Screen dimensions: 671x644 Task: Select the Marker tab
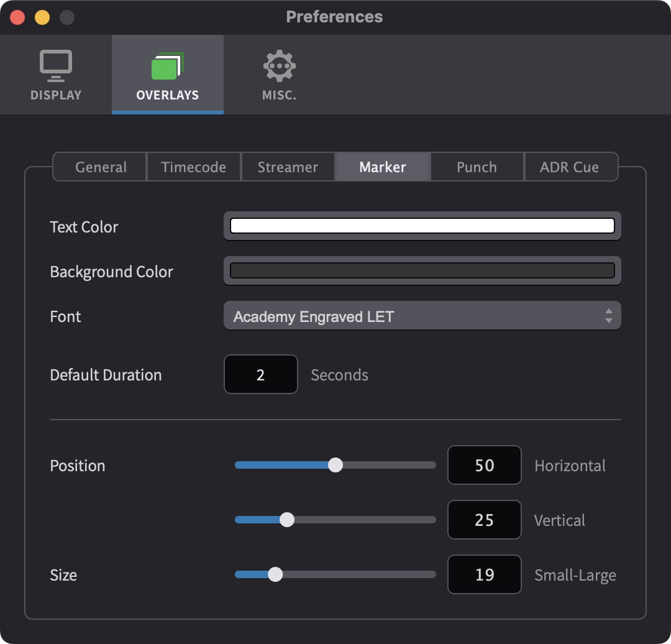click(x=383, y=167)
